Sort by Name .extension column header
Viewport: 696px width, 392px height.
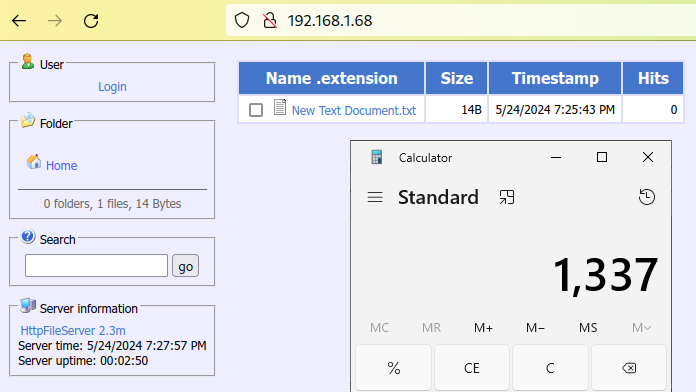(332, 79)
